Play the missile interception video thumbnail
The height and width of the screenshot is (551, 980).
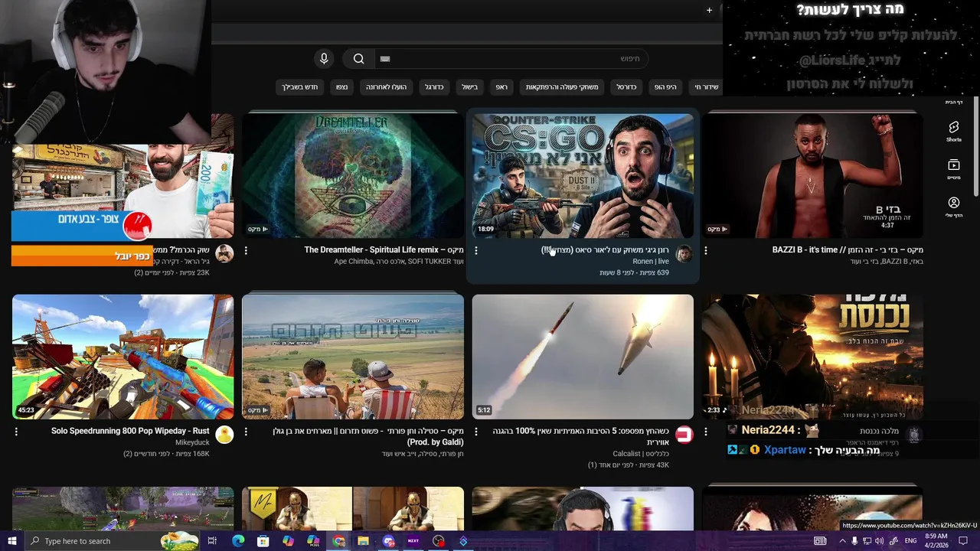coord(583,357)
